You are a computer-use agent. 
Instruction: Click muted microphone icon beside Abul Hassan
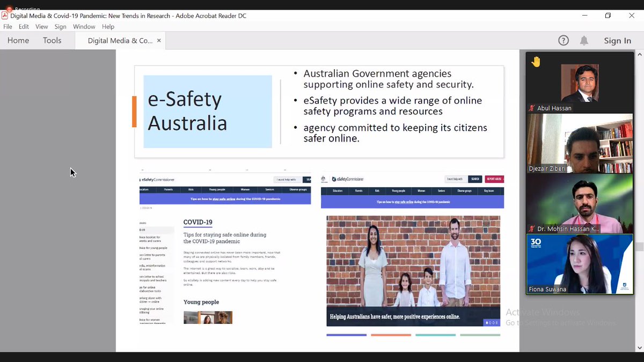pos(532,108)
